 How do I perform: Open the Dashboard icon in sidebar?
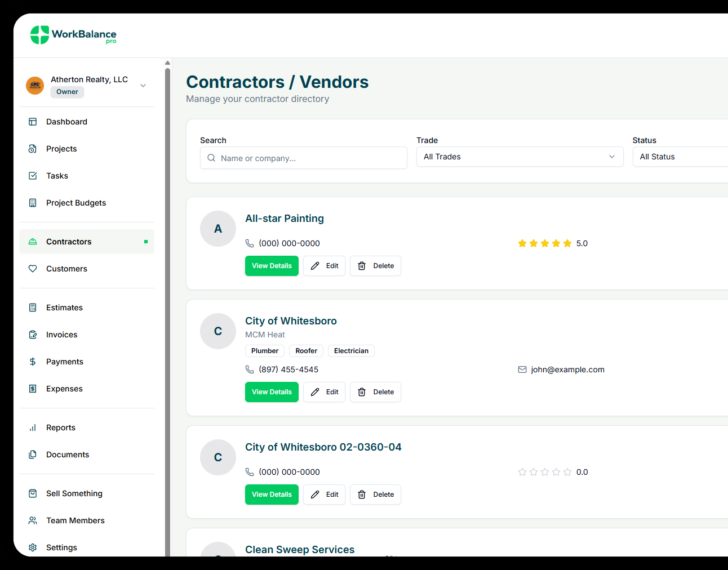pos(33,122)
